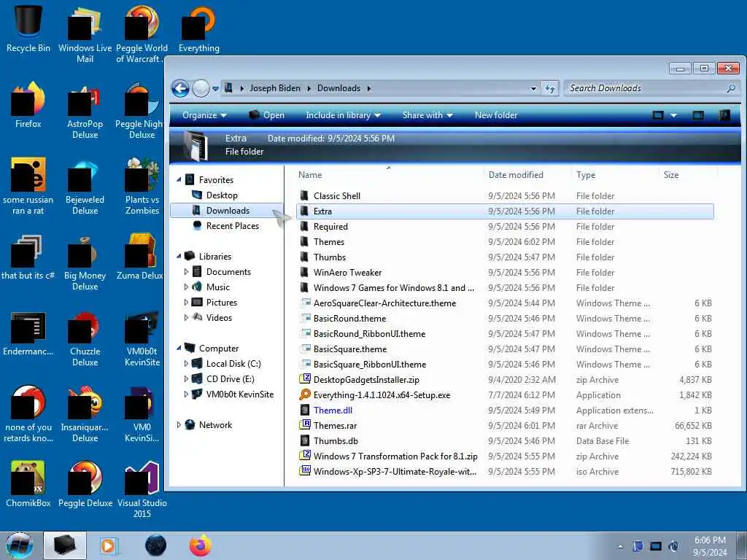Image resolution: width=747 pixels, height=560 pixels.
Task: Launch Chuzzle Deluxe desktop shortcut
Action: tap(85, 338)
